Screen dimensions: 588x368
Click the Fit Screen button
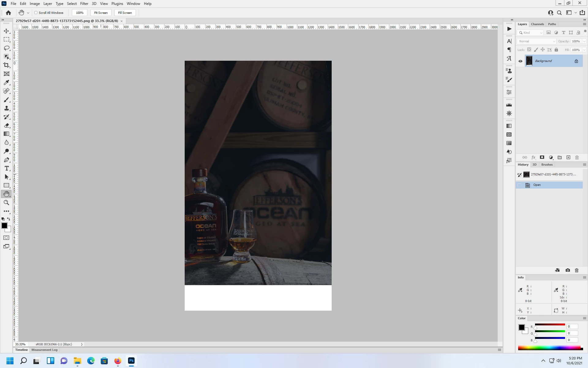[x=101, y=13]
